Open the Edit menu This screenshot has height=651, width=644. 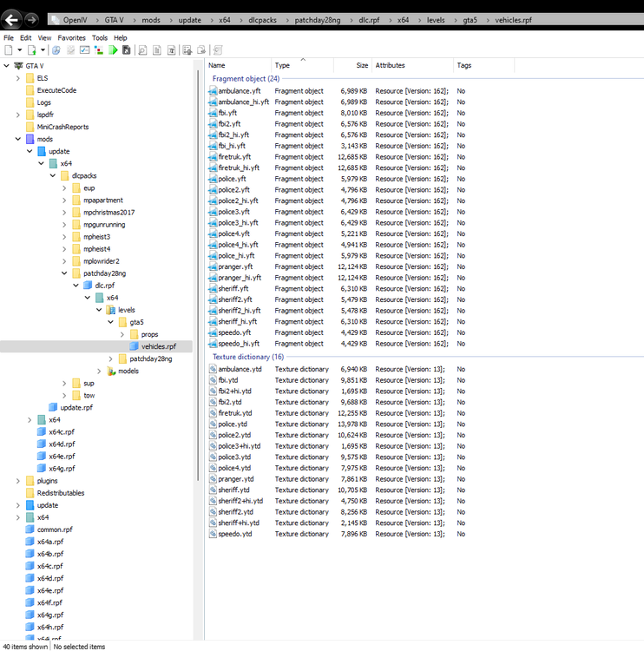pos(26,38)
